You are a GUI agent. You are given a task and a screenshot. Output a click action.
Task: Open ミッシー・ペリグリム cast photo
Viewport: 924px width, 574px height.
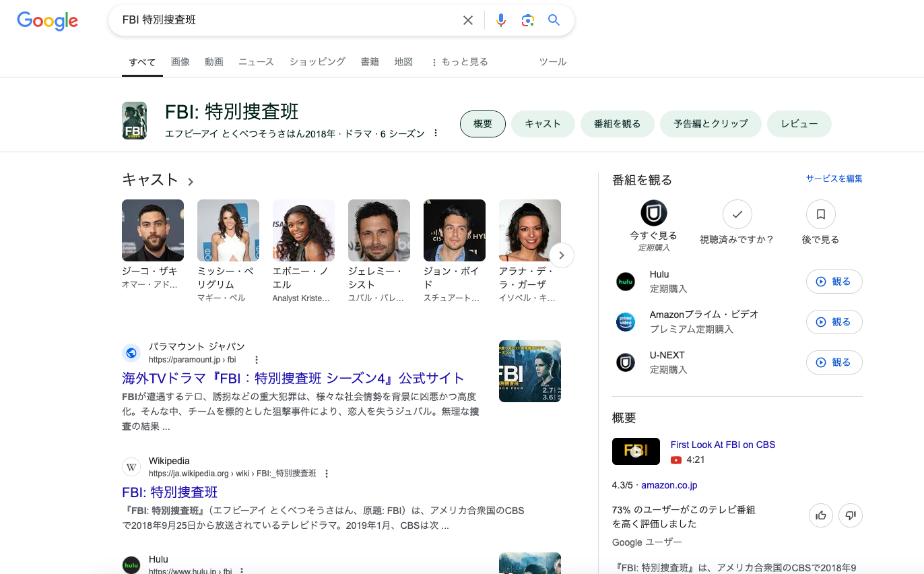click(228, 230)
